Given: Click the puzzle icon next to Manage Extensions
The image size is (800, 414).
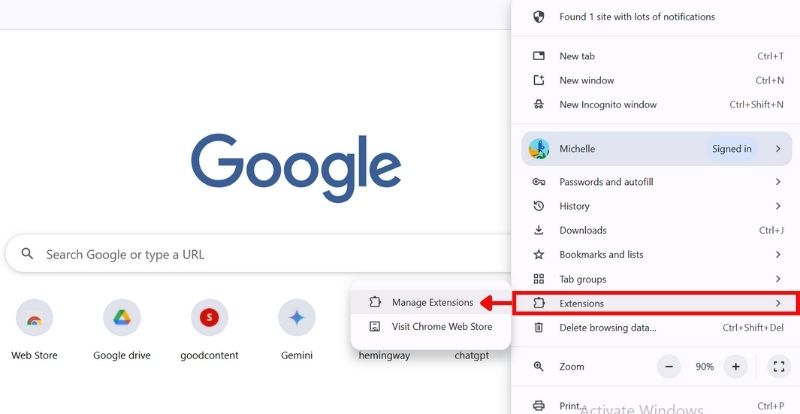Looking at the screenshot, I should tap(375, 303).
